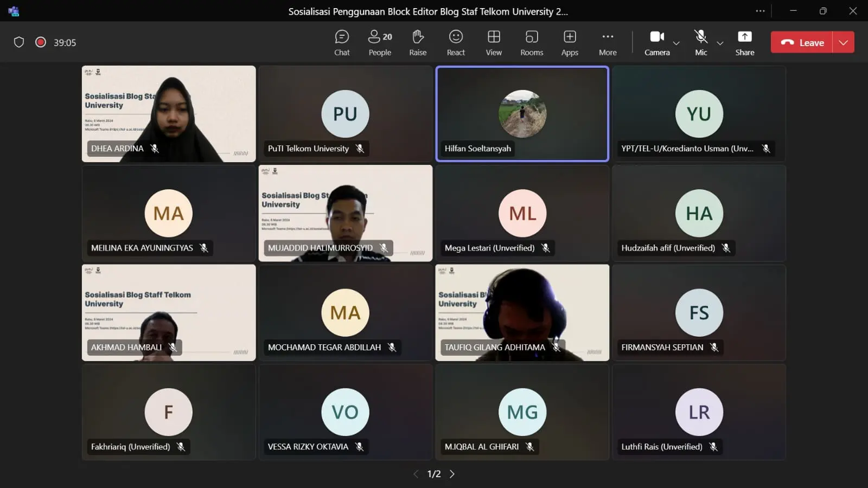Open the title bar ellipsis menu

coord(760,11)
